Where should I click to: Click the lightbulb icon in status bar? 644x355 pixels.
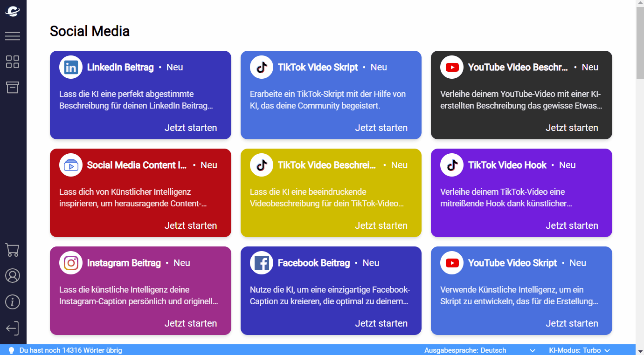click(x=12, y=350)
